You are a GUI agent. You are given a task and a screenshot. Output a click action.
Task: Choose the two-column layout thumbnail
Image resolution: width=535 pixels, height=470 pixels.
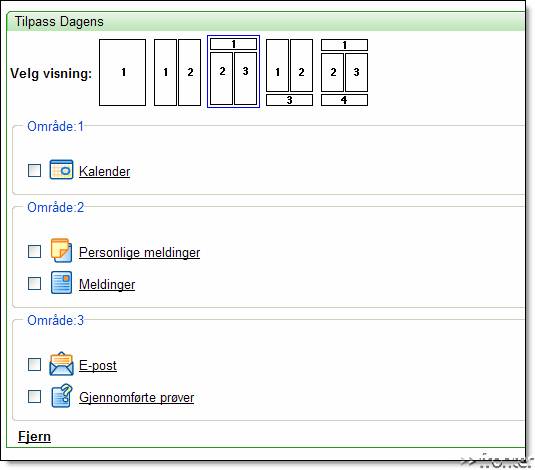177,72
